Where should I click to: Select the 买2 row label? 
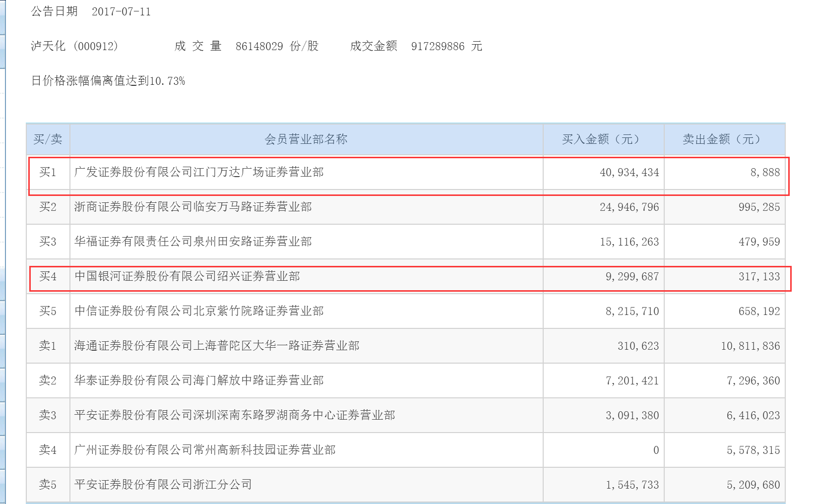pyautogui.click(x=48, y=207)
